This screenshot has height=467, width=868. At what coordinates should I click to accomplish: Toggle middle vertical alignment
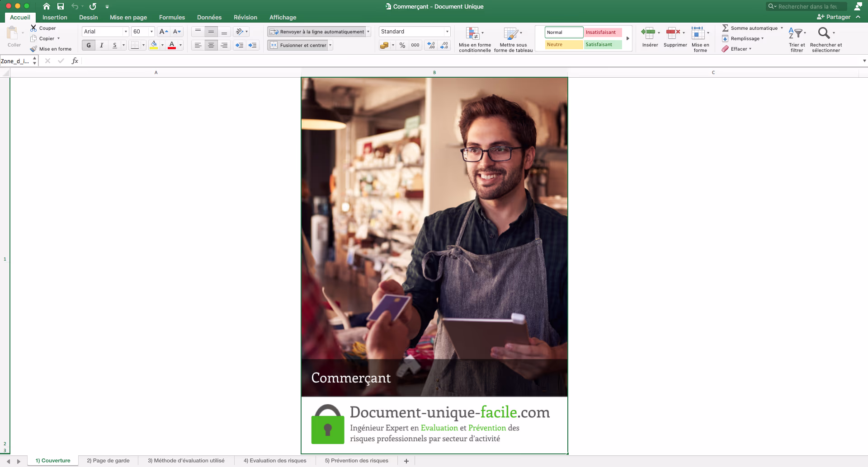[211, 32]
